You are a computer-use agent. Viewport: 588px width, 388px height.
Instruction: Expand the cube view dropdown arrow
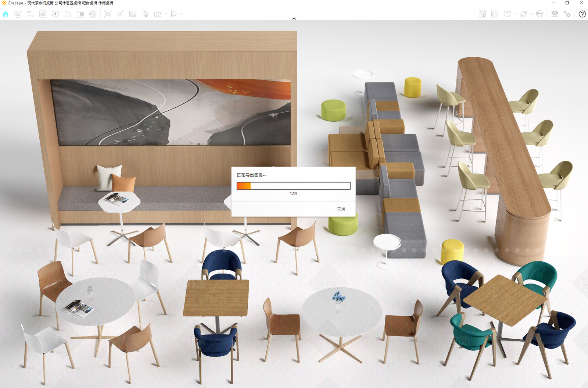515,14
